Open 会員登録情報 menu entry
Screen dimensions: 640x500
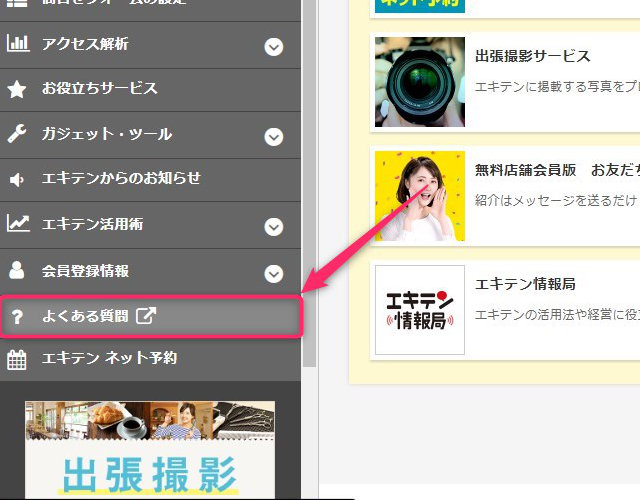click(x=150, y=272)
